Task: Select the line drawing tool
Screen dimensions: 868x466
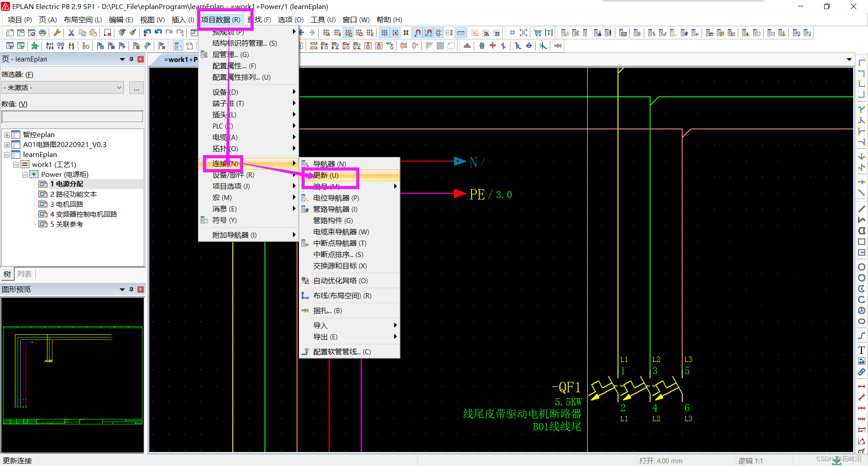Action: [862, 209]
